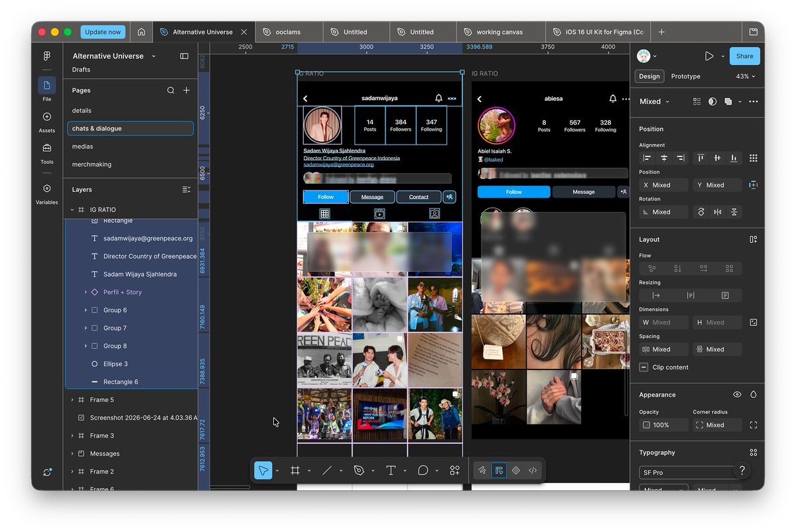Switch to Dev Mode code icon
This screenshot has width=796, height=532.
click(x=533, y=470)
